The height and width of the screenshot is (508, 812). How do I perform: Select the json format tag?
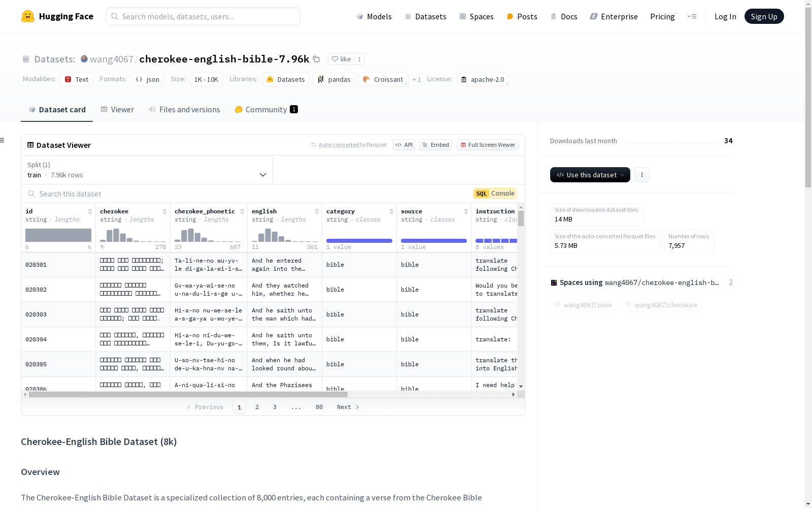point(148,79)
